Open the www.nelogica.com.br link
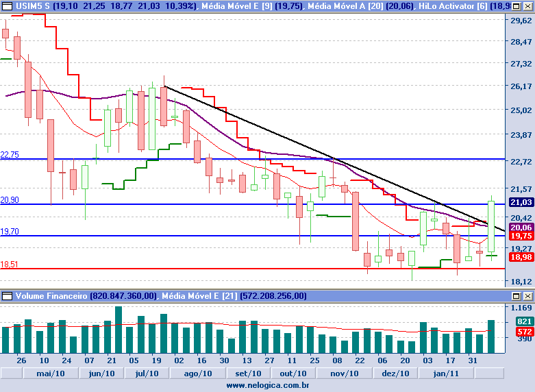The image size is (535, 392). (267, 386)
